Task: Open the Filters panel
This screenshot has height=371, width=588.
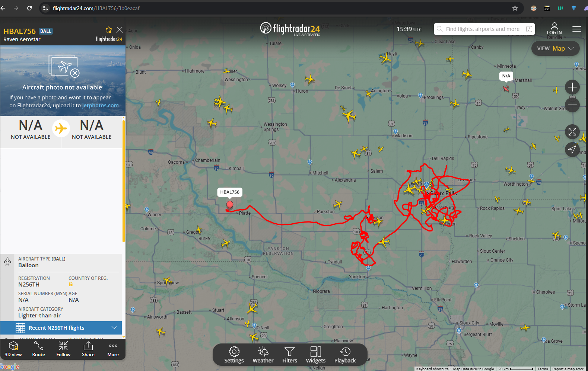Action: point(290,355)
